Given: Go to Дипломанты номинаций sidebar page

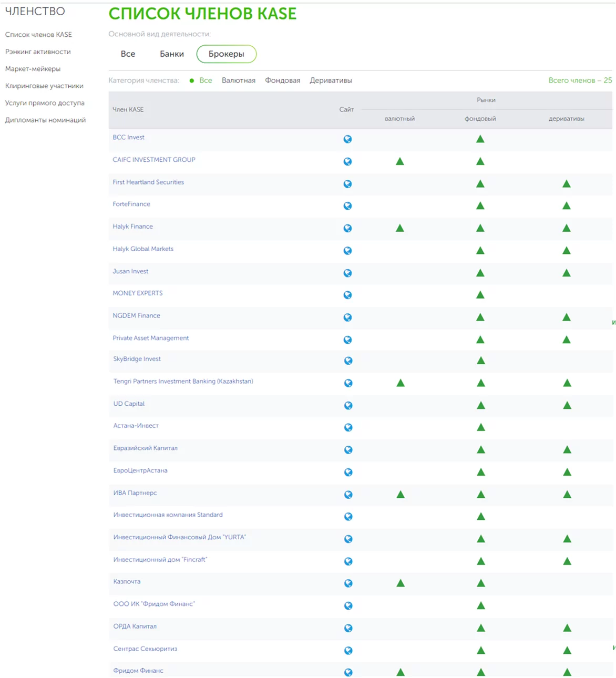Looking at the screenshot, I should 45,120.
